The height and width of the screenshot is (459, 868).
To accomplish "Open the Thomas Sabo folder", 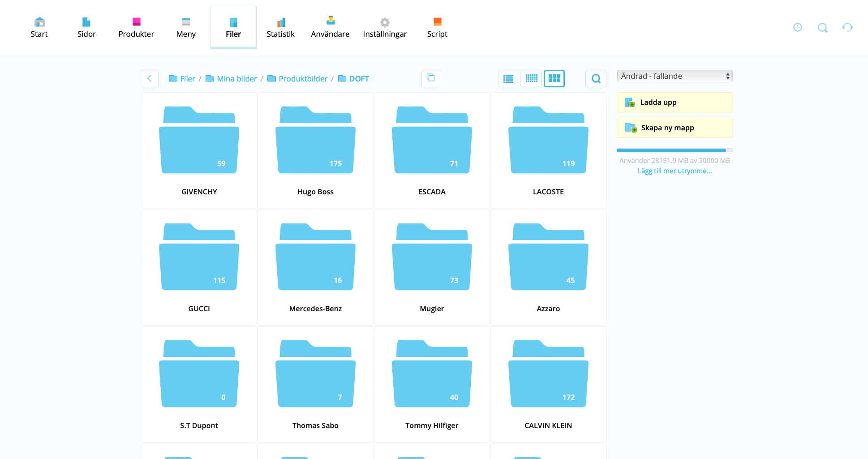I will click(316, 384).
